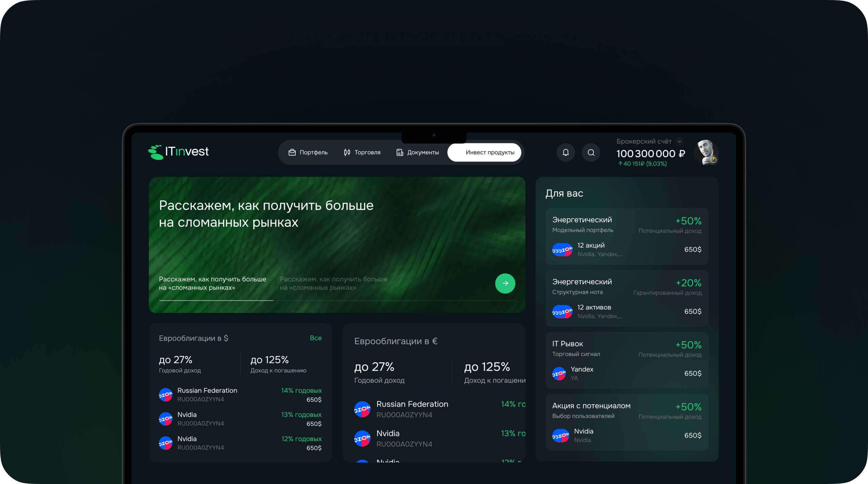Click the Ozon icon of 12% Nvidia in $ card
868x484 pixels.
166,443
